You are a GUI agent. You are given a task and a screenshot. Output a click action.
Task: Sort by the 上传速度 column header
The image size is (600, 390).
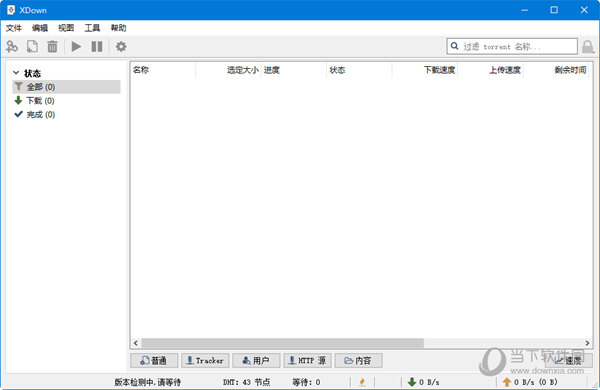[491, 70]
